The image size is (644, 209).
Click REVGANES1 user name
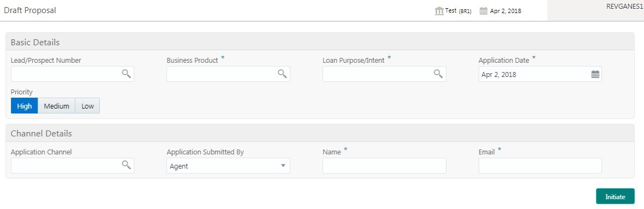(x=625, y=6)
